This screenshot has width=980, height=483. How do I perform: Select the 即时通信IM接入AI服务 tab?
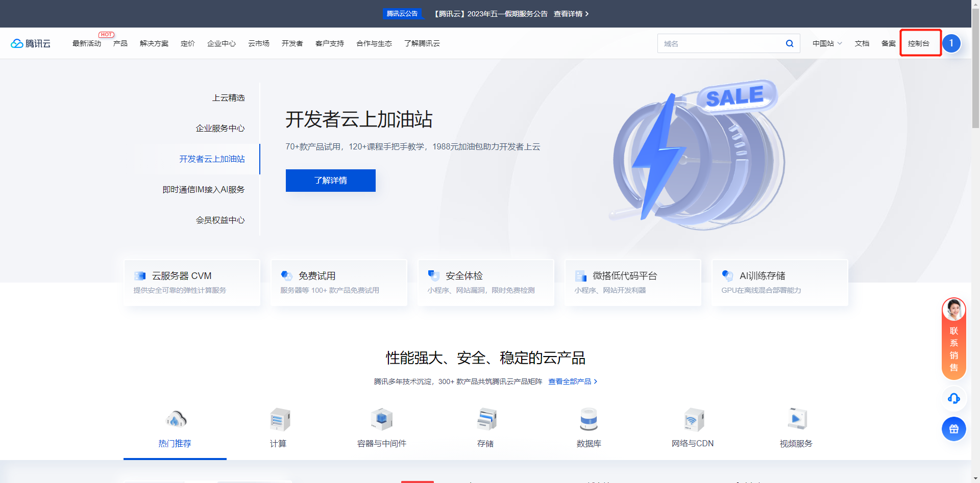[x=204, y=190]
